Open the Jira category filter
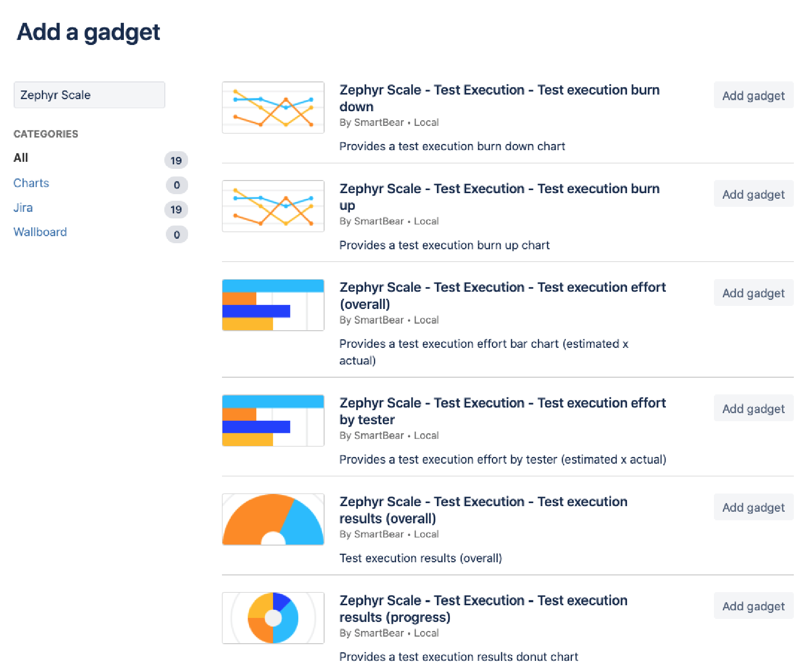809x672 pixels. [23, 207]
